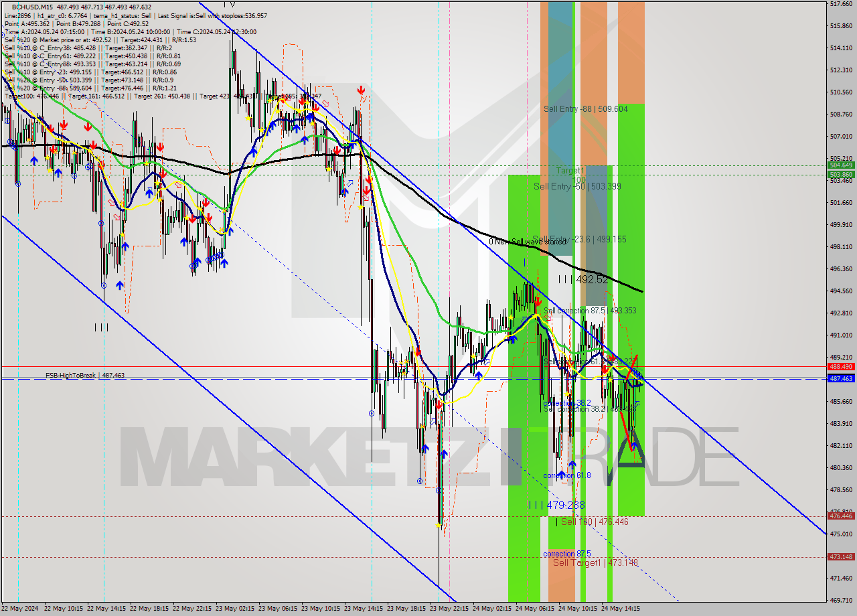Click 'Sell correction 87.5 | 493.353' label
The height and width of the screenshot is (616, 857).
590,311
